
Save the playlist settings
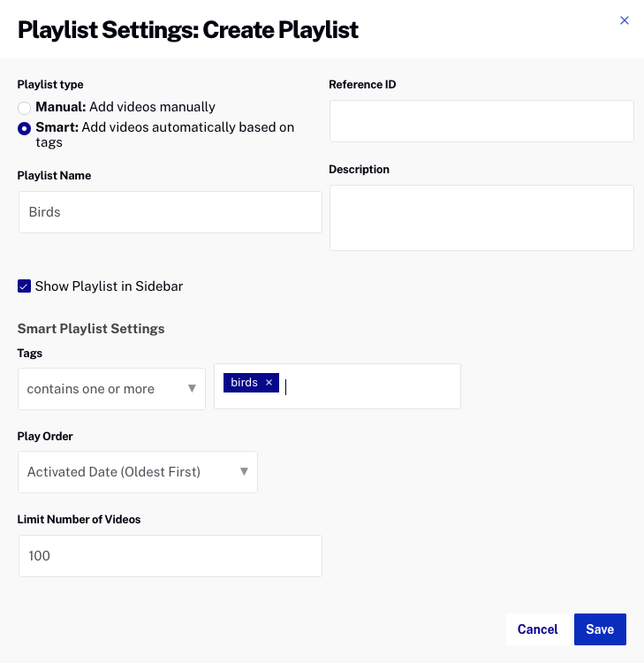coord(600,629)
